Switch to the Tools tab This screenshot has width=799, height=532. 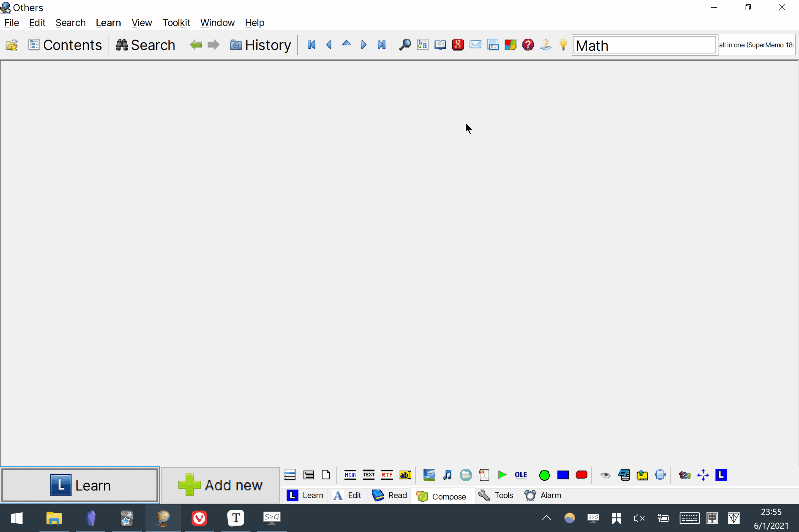(x=496, y=495)
